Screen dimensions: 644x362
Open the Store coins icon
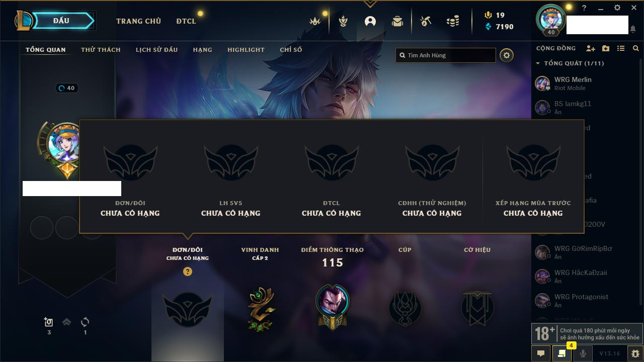[453, 21]
